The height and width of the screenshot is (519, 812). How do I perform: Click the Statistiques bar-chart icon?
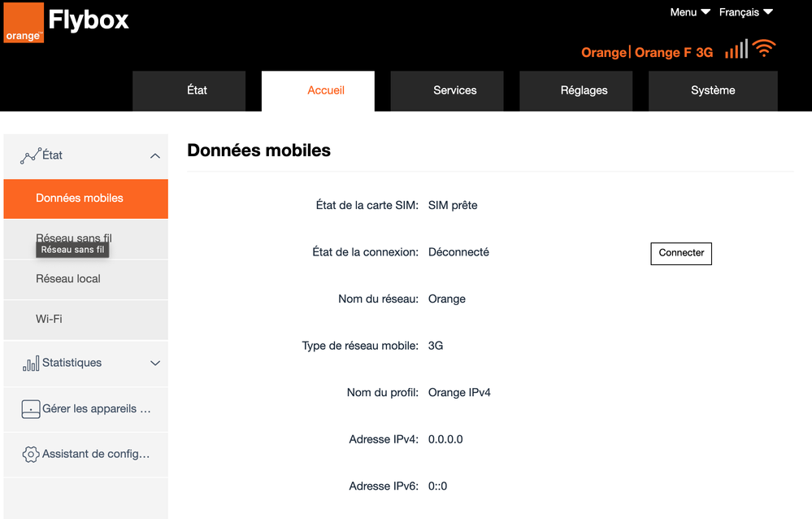[31, 364]
